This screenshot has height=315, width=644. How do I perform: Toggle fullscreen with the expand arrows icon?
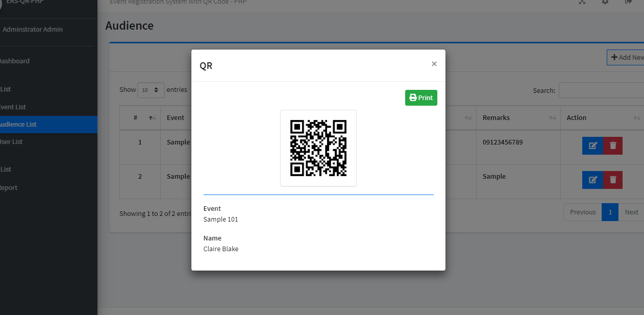(x=582, y=2)
